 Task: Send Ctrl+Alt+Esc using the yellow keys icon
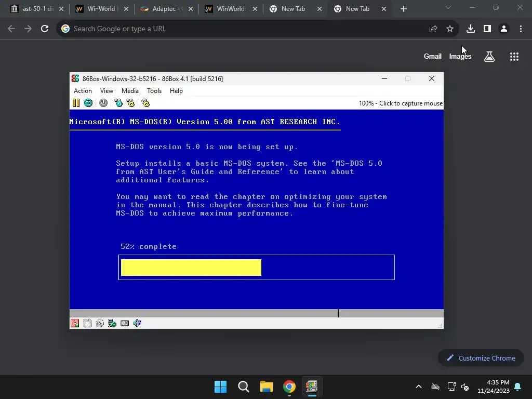pyautogui.click(x=130, y=103)
